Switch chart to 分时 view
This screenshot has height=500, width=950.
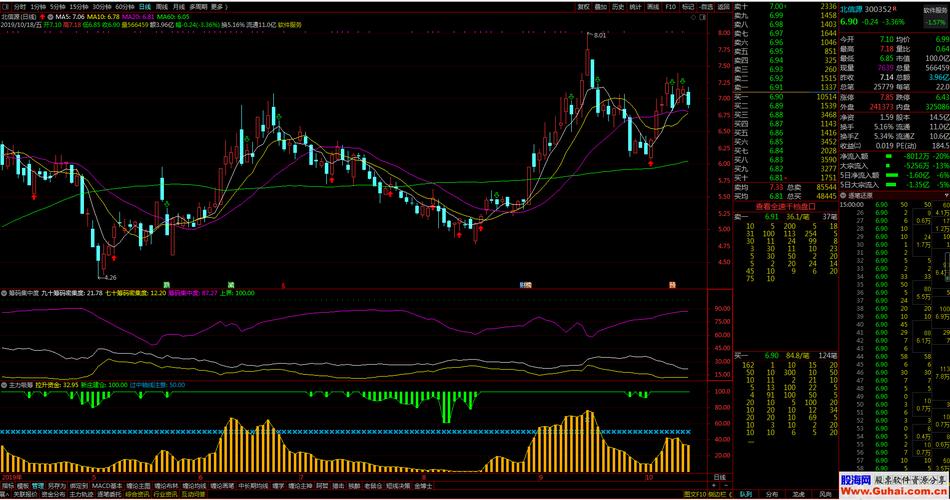19,7
